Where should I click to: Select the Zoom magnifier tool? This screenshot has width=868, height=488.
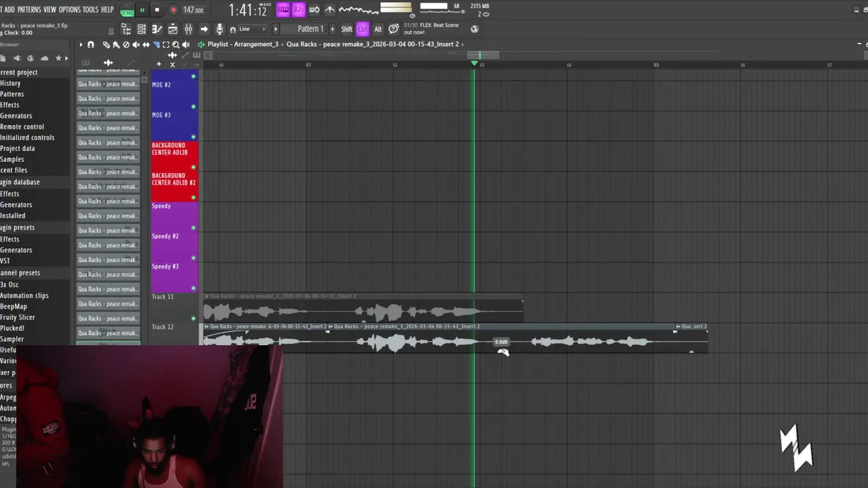[x=176, y=45]
